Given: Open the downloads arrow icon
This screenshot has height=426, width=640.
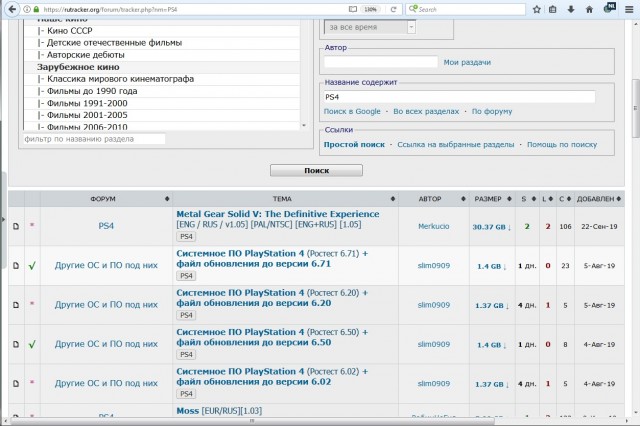Looking at the screenshot, I should pyautogui.click(x=571, y=9).
